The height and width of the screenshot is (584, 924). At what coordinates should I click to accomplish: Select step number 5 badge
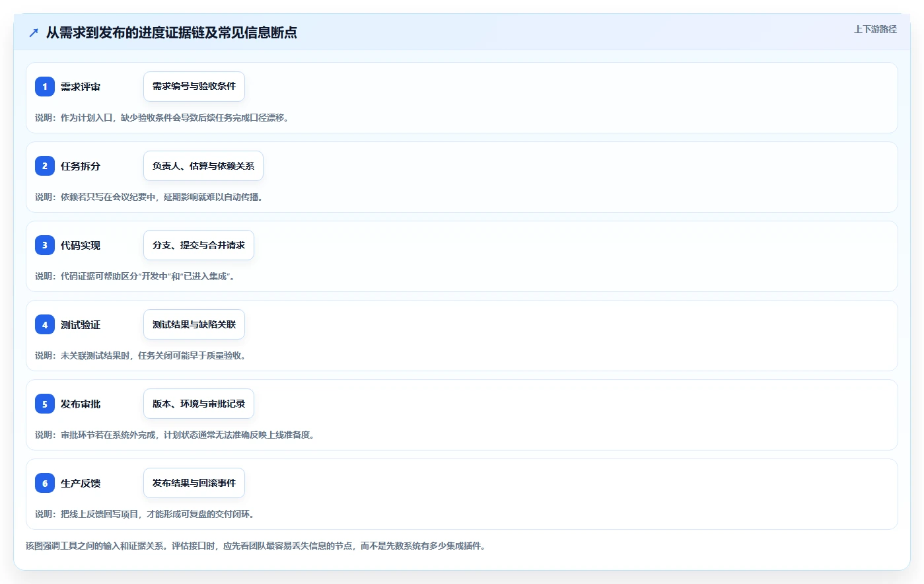[45, 404]
